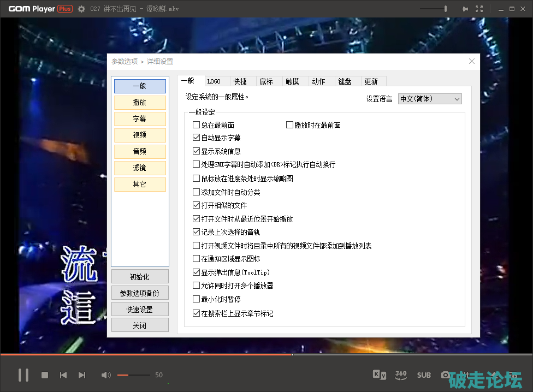Open the 设置语言 language dropdown

point(430,99)
